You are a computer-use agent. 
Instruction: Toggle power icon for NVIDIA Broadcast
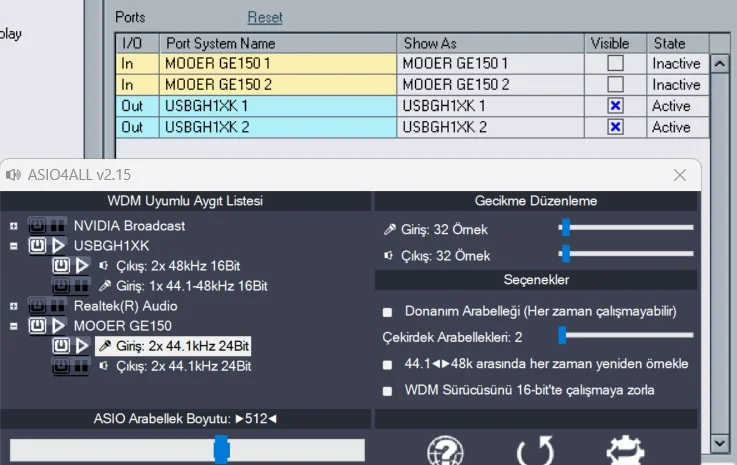click(x=38, y=226)
